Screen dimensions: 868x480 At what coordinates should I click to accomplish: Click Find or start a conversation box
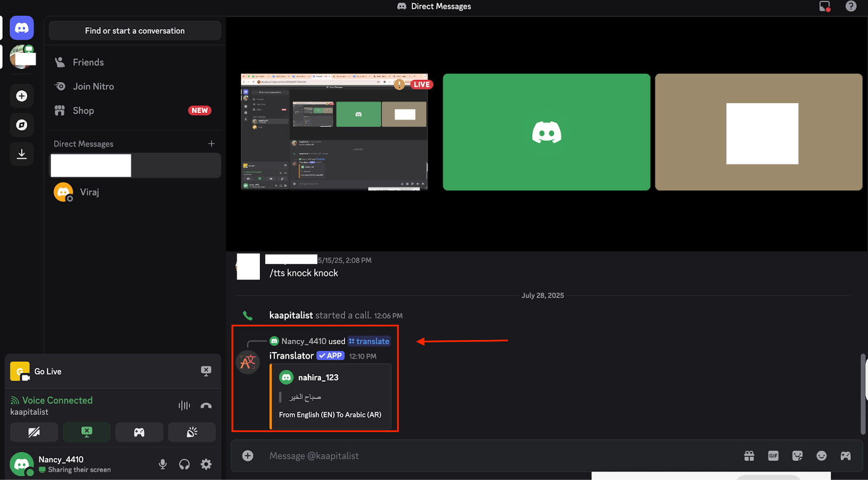(x=135, y=31)
